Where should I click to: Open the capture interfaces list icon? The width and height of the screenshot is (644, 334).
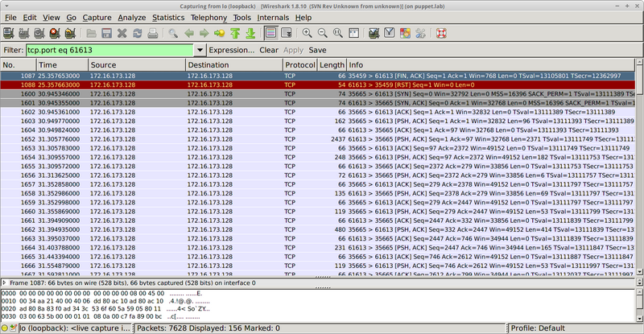tap(9, 33)
